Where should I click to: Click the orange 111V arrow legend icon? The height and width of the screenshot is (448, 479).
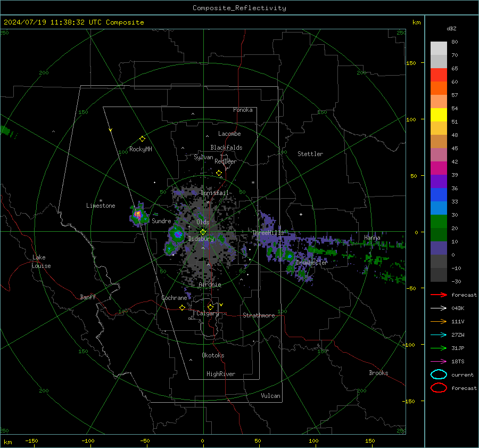(439, 321)
